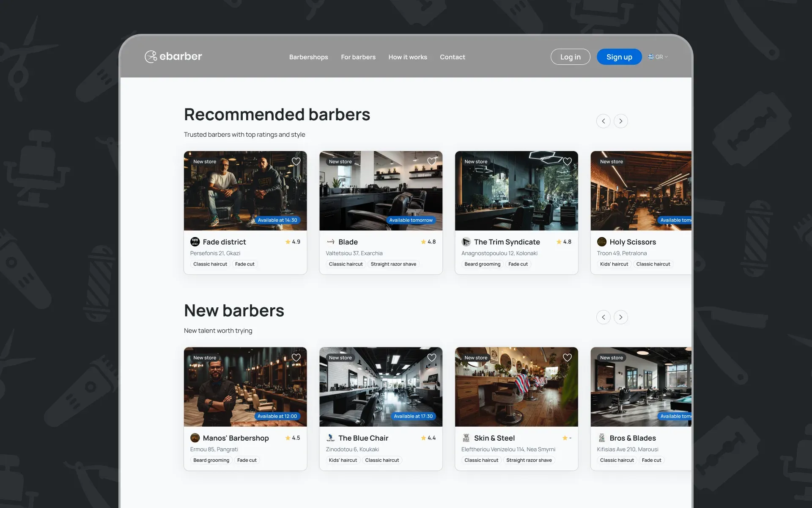Open Manos' Barbershop store photo
The height and width of the screenshot is (508, 812).
(245, 387)
